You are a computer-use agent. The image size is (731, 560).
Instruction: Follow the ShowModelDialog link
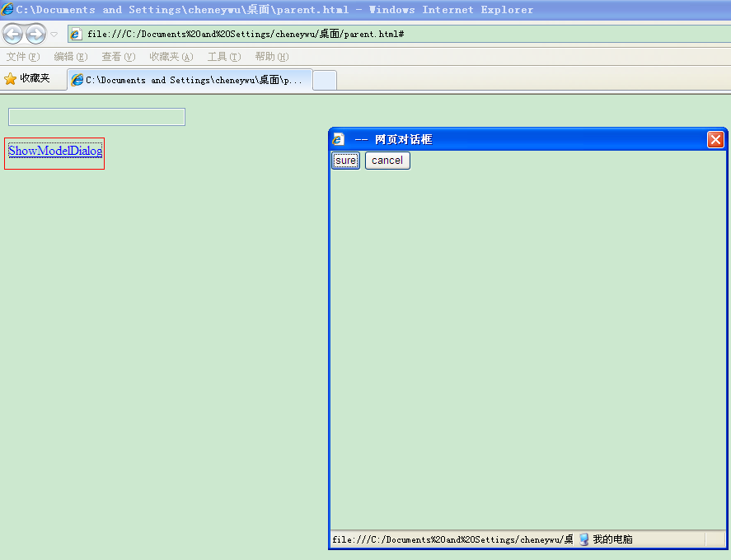click(55, 151)
